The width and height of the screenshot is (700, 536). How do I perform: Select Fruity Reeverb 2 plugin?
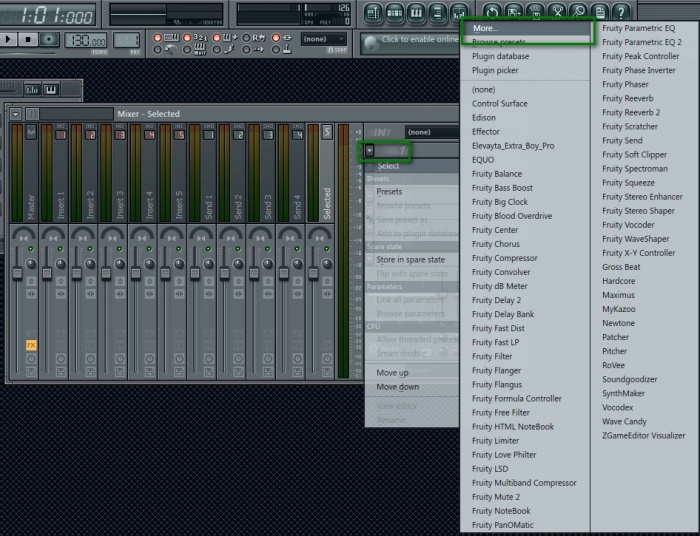pos(631,112)
